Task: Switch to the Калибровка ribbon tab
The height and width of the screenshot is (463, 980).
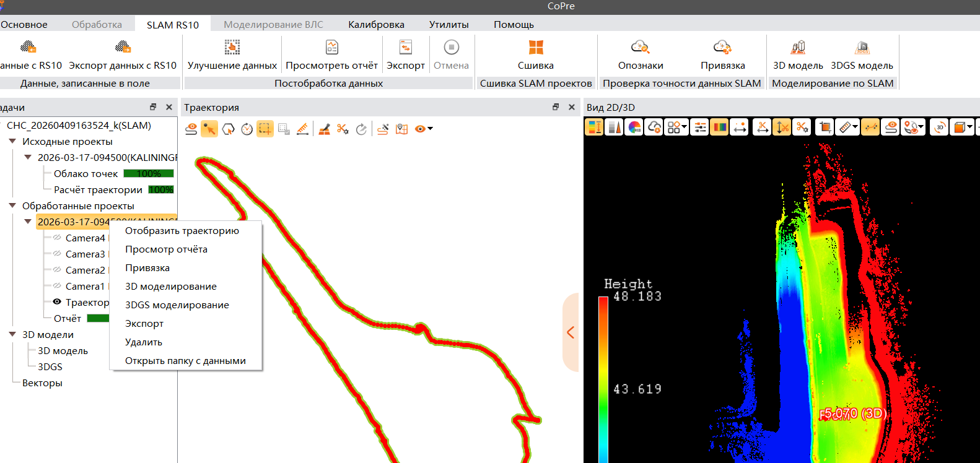Action: point(376,25)
